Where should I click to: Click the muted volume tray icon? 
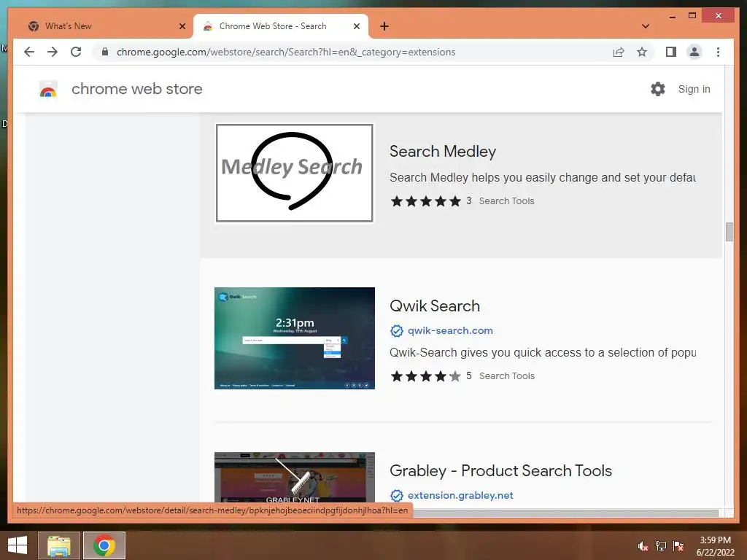(x=643, y=546)
